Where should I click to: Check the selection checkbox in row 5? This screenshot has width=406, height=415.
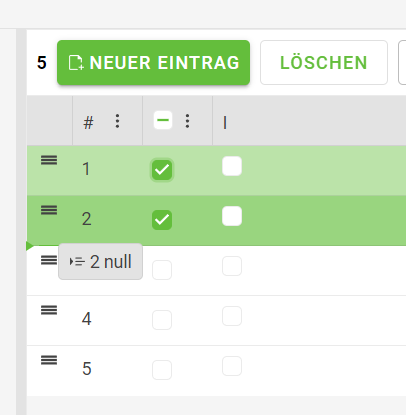(x=162, y=370)
